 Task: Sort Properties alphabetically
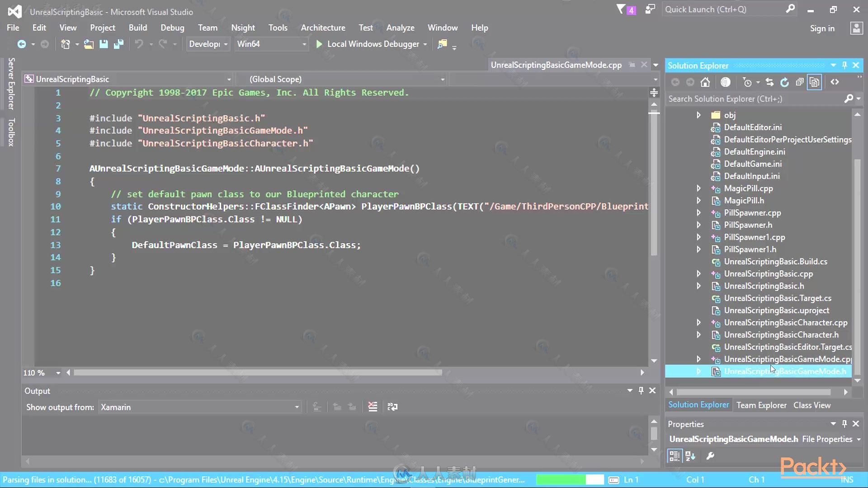[690, 456]
